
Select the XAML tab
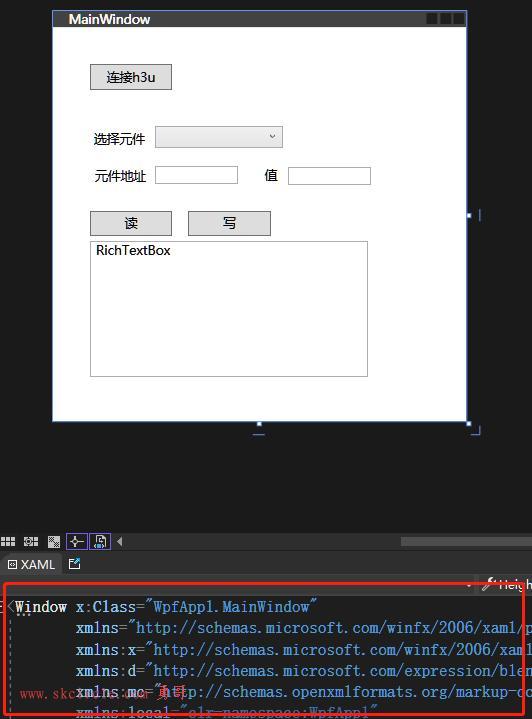click(x=32, y=564)
